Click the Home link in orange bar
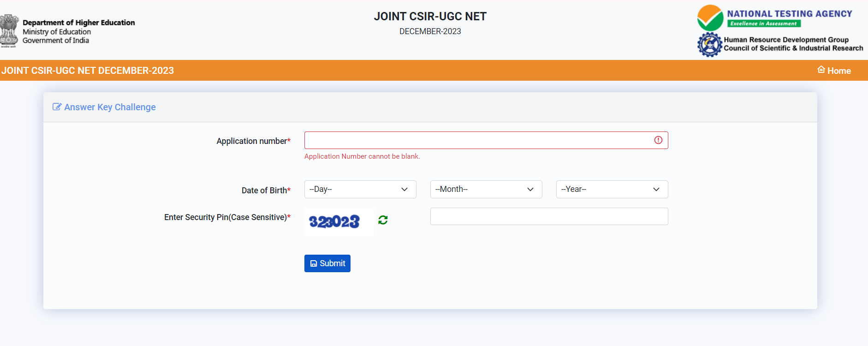This screenshot has height=346, width=868. [x=834, y=71]
